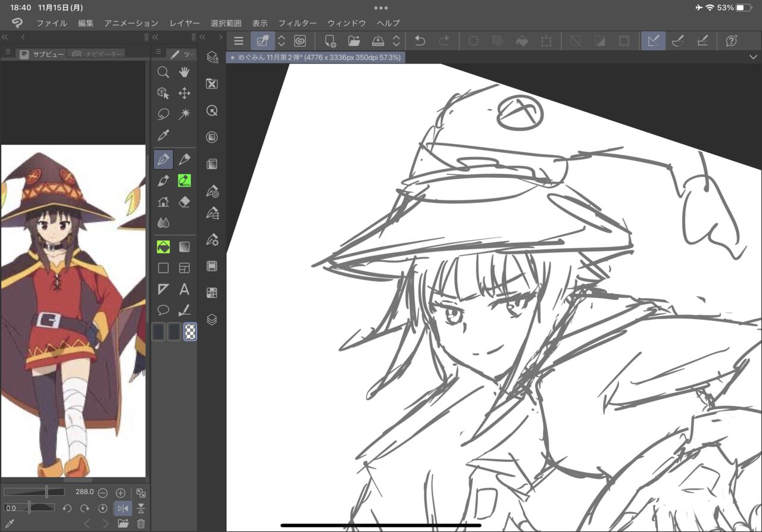Open the command bar help icon
This screenshot has height=532, width=762.
[x=732, y=41]
